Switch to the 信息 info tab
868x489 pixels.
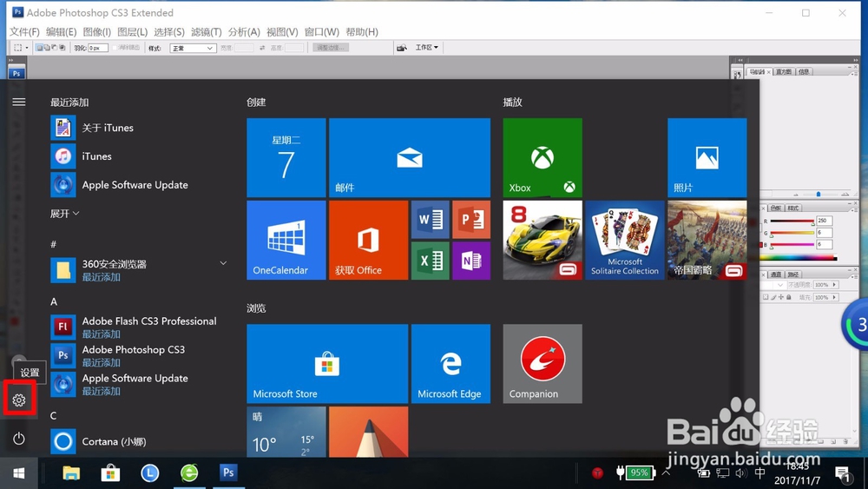[x=804, y=72]
